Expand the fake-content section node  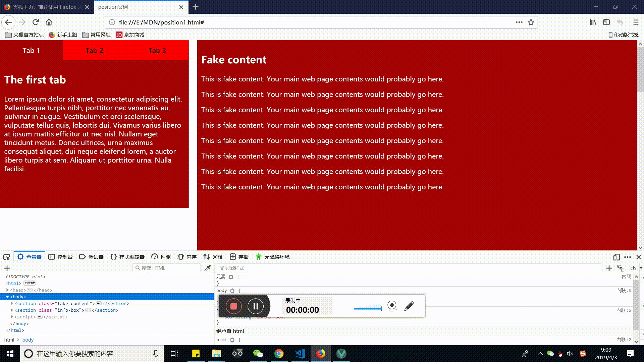point(12,303)
